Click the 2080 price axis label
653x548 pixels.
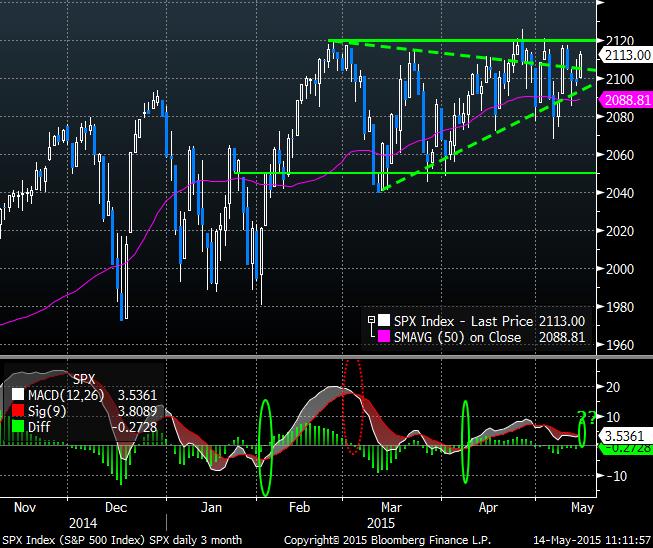coord(620,117)
